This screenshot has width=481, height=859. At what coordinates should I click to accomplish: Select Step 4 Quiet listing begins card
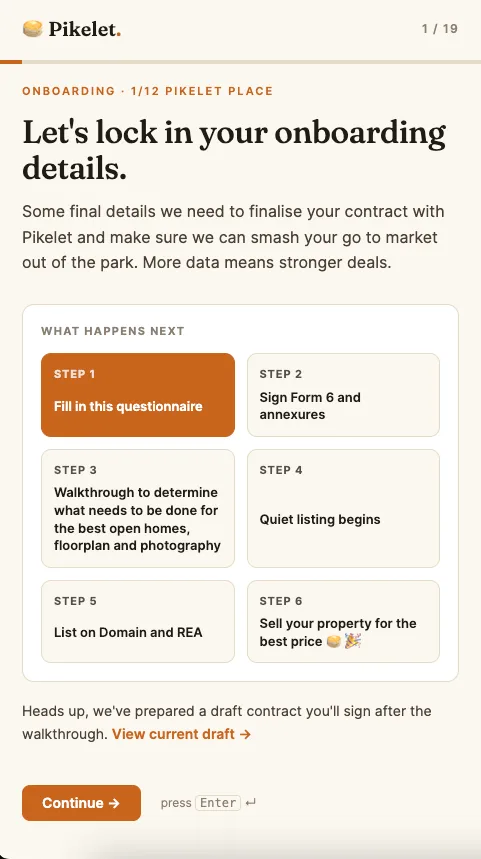coord(343,508)
